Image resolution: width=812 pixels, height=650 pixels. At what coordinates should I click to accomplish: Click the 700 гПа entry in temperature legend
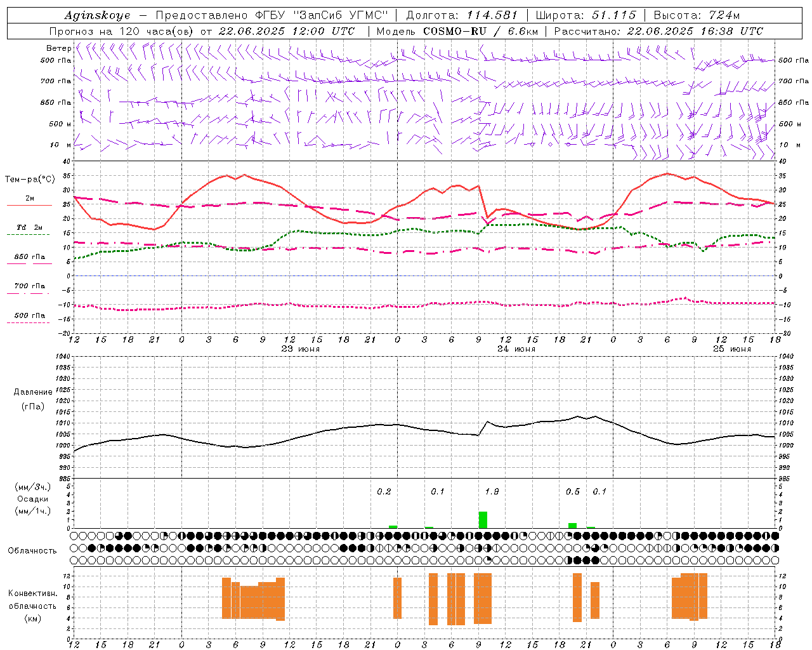click(x=30, y=286)
